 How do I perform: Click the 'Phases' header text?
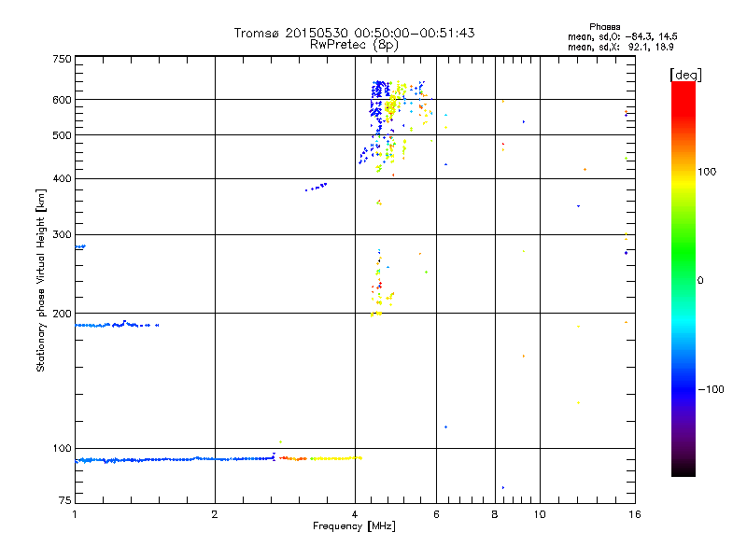604,27
